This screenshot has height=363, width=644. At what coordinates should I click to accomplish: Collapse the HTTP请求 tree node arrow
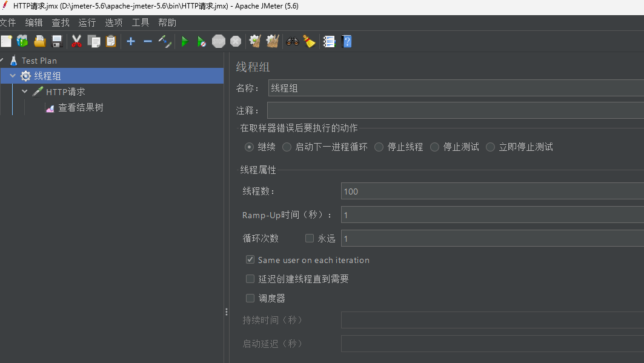coord(25,91)
